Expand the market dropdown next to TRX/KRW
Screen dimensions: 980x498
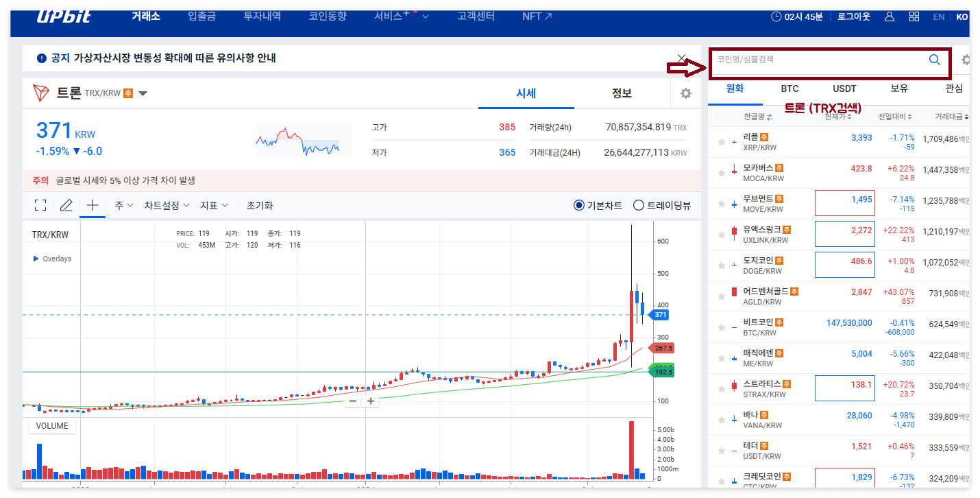143,94
